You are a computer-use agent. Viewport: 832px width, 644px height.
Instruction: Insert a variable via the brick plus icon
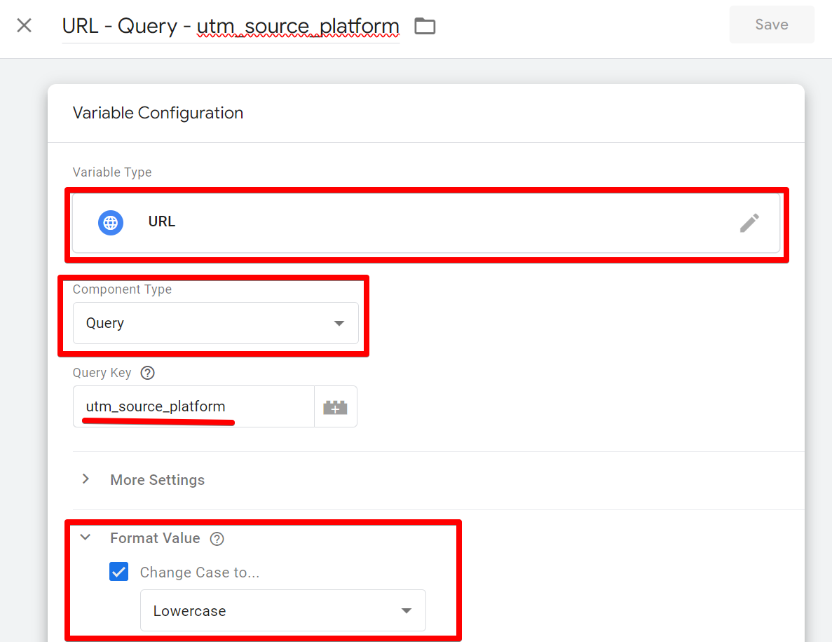point(335,406)
